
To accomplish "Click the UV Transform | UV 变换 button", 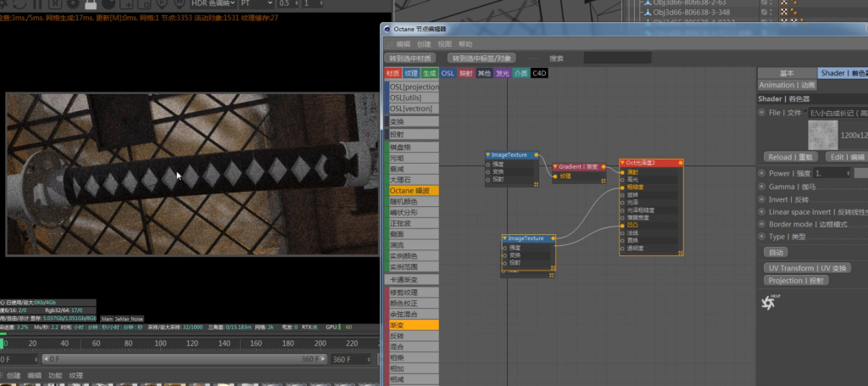I will [807, 268].
